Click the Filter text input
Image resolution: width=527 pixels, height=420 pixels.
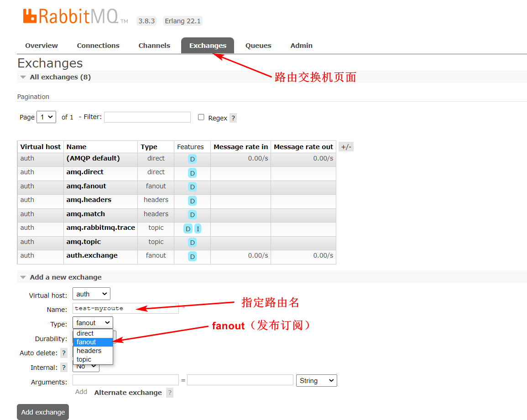[147, 117]
